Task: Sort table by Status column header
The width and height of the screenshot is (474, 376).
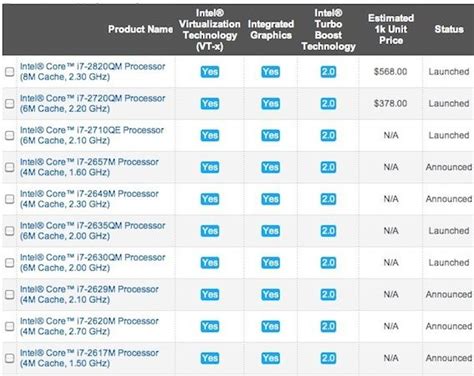Action: tap(449, 29)
